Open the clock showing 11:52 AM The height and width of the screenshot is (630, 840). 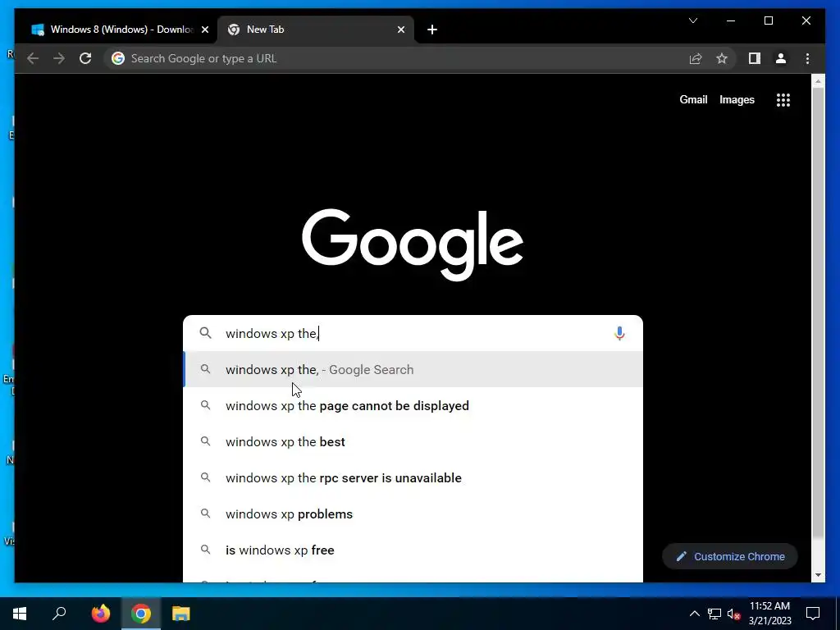(769, 614)
